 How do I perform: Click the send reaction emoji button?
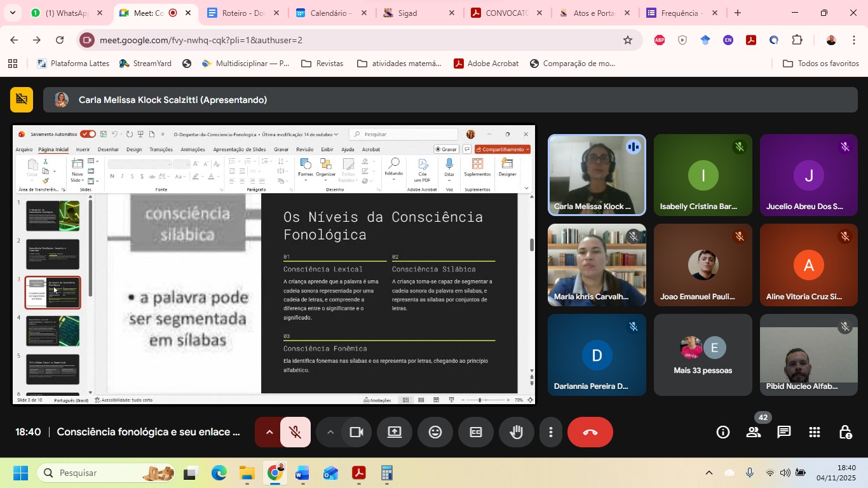tap(435, 433)
